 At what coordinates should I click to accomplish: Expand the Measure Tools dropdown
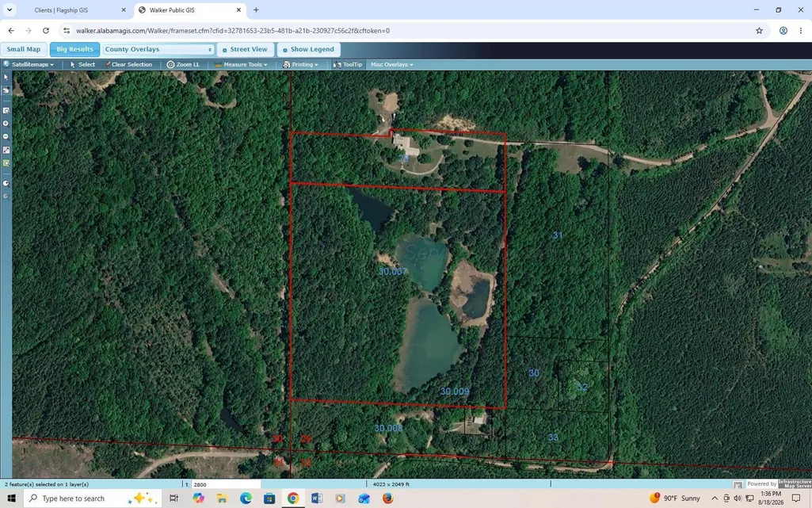pos(241,65)
